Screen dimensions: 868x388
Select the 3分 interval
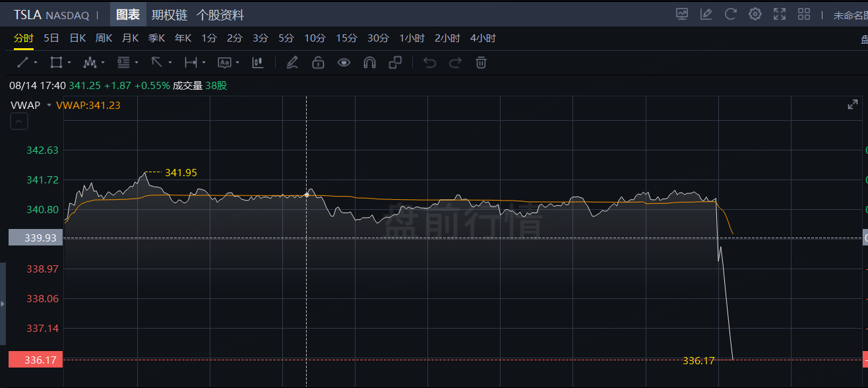point(260,38)
